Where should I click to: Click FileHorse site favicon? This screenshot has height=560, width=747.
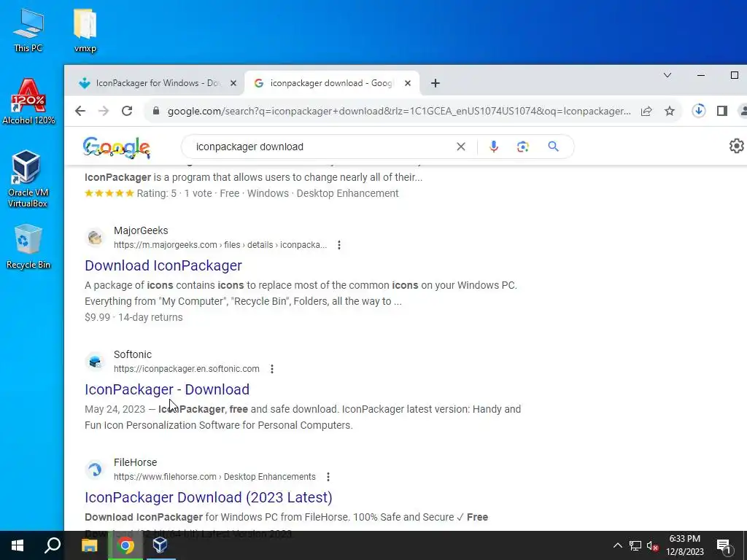tap(95, 470)
